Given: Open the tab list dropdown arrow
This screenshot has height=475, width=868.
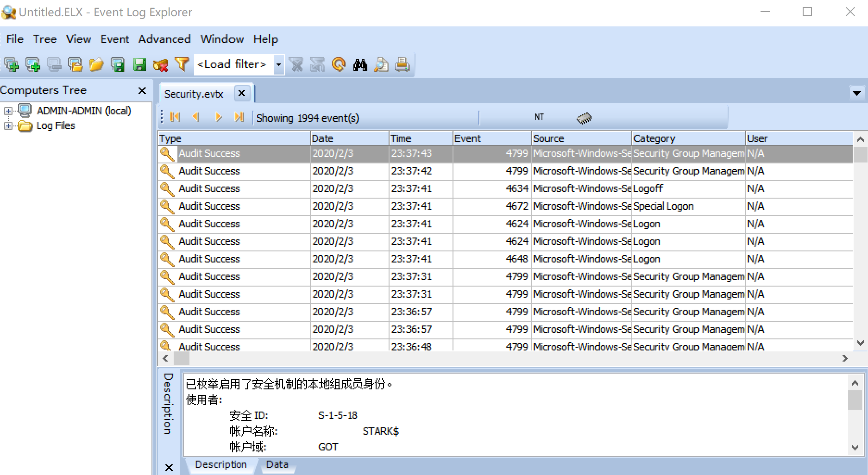Looking at the screenshot, I should pos(856,93).
